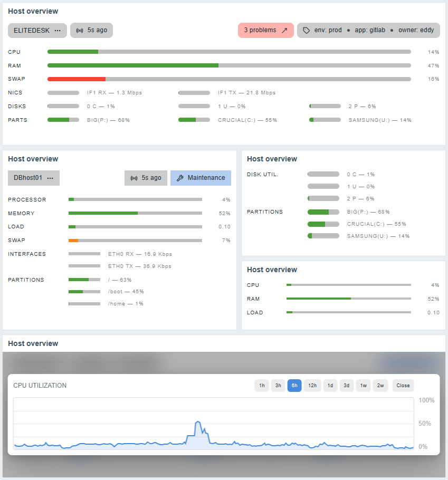
Task: Open the ELITEDESK host menu ellipsis
Action: (58, 31)
